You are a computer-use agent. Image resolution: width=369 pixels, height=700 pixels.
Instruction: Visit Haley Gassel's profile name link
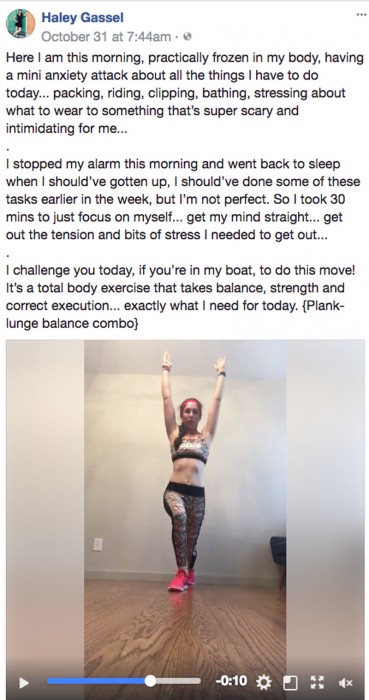click(x=83, y=17)
